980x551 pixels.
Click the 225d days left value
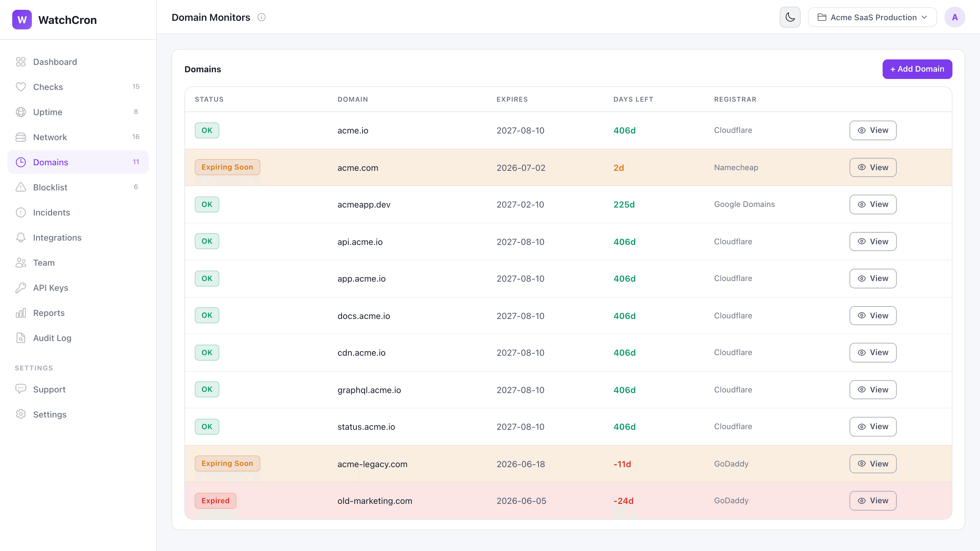(624, 204)
